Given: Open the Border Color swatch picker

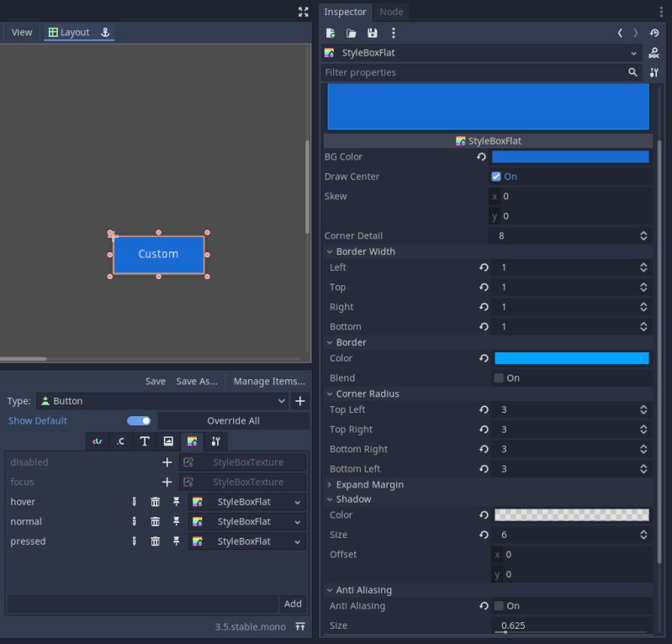Looking at the screenshot, I should (572, 358).
